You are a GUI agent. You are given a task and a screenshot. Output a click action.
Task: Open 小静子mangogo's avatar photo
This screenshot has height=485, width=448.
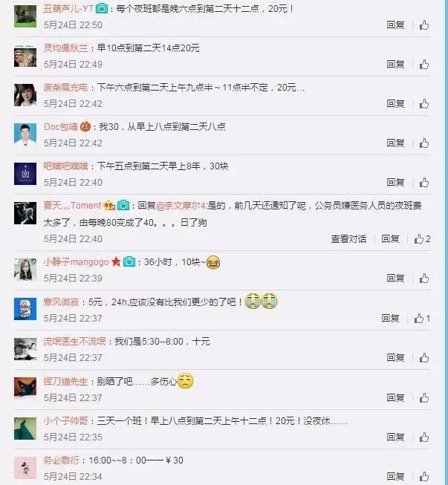(x=25, y=270)
